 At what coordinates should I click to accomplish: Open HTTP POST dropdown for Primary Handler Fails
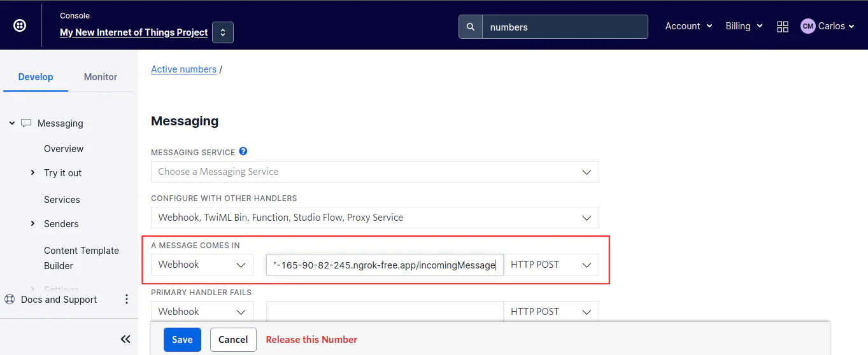point(551,312)
